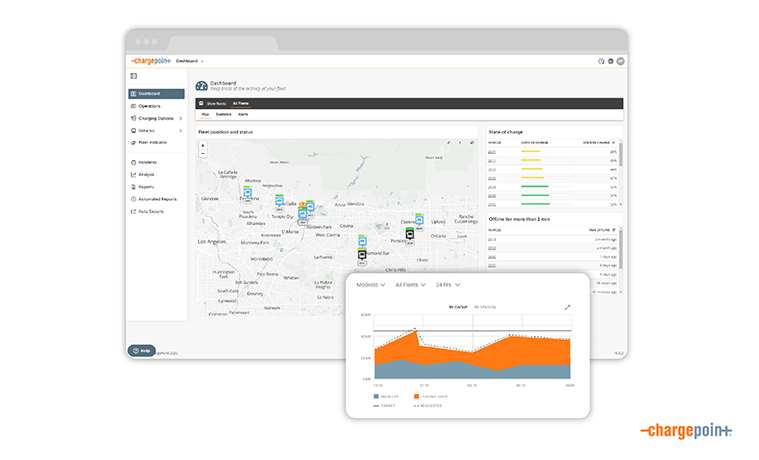Switch to the Statistics tab

(223, 114)
